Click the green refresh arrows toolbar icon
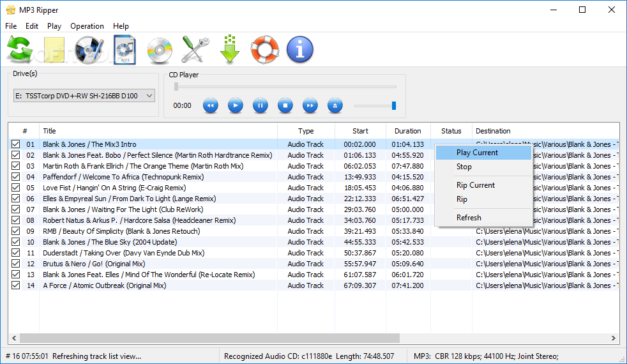Image resolution: width=627 pixels, height=364 pixels. coord(19,50)
